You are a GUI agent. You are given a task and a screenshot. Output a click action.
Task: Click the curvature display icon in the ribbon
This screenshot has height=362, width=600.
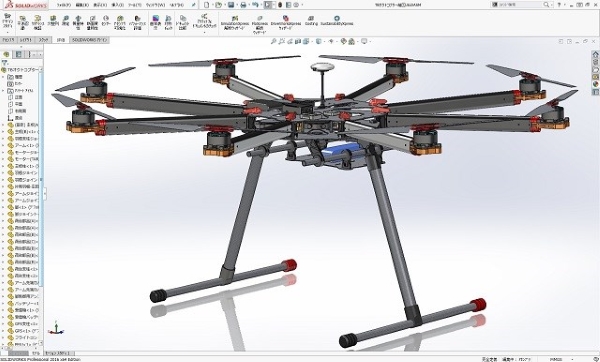coord(155,22)
